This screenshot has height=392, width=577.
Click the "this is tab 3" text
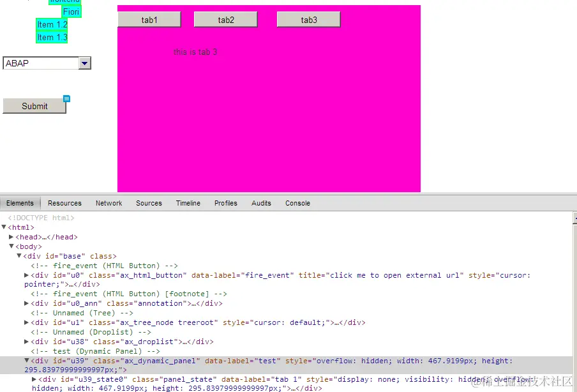195,52
